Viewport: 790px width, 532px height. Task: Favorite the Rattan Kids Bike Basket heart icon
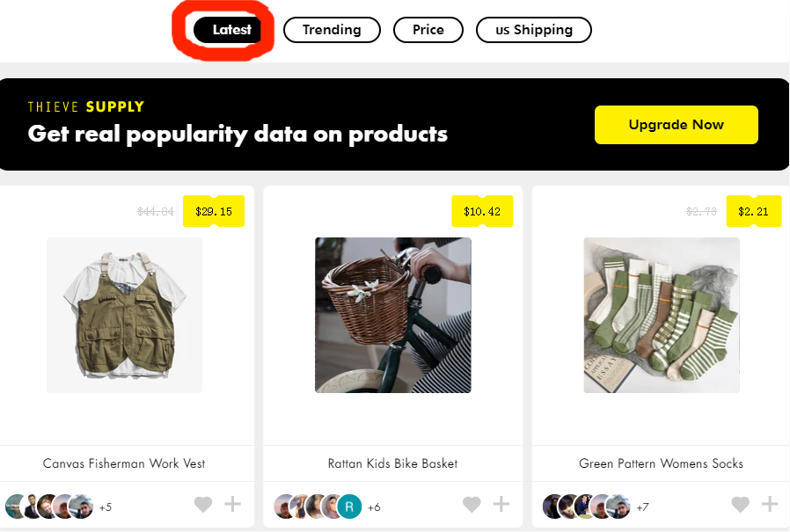point(472,504)
